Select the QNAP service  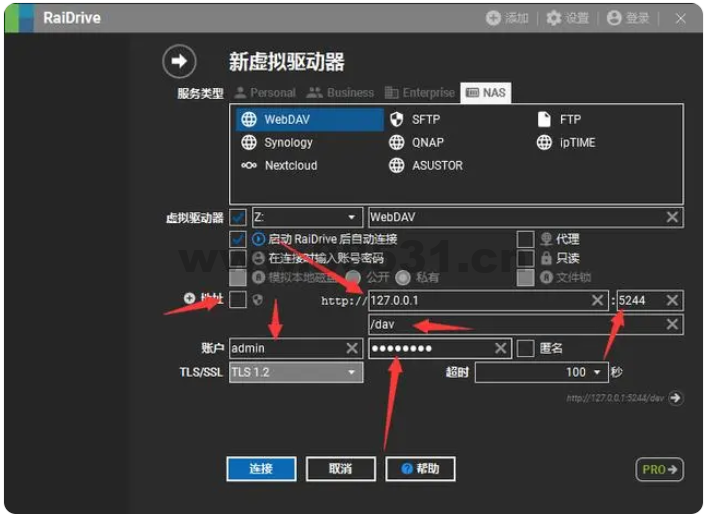click(x=416, y=143)
